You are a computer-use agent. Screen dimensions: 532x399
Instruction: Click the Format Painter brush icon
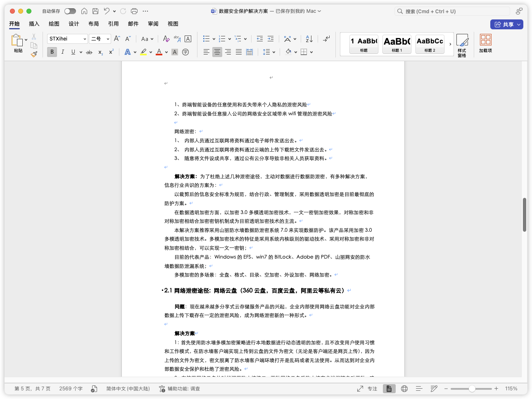[x=34, y=54]
